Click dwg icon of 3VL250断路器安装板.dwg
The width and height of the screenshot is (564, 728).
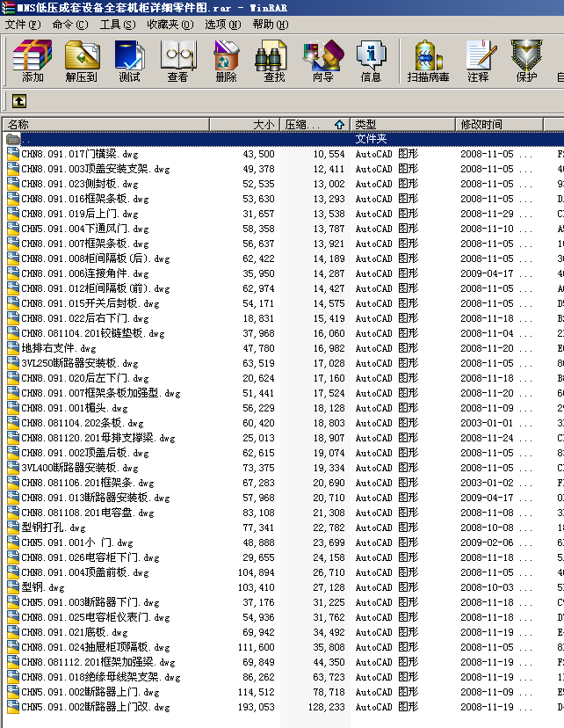[13, 362]
